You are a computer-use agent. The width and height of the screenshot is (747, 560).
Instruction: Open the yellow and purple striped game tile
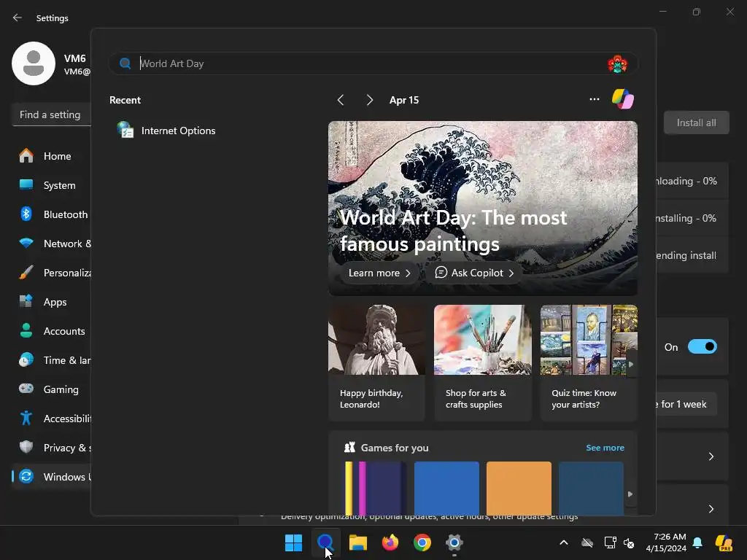point(376,489)
